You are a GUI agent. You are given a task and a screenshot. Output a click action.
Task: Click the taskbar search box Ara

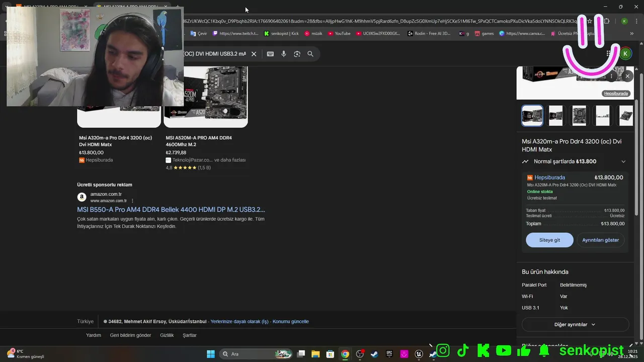click(257, 354)
